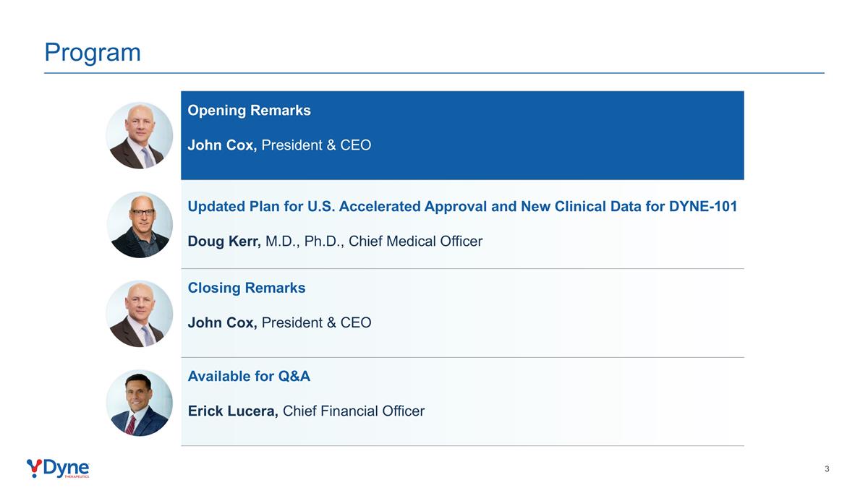Click "John Cox" name under Closing Remarks
This screenshot has width=868, height=488.
pyautogui.click(x=222, y=322)
